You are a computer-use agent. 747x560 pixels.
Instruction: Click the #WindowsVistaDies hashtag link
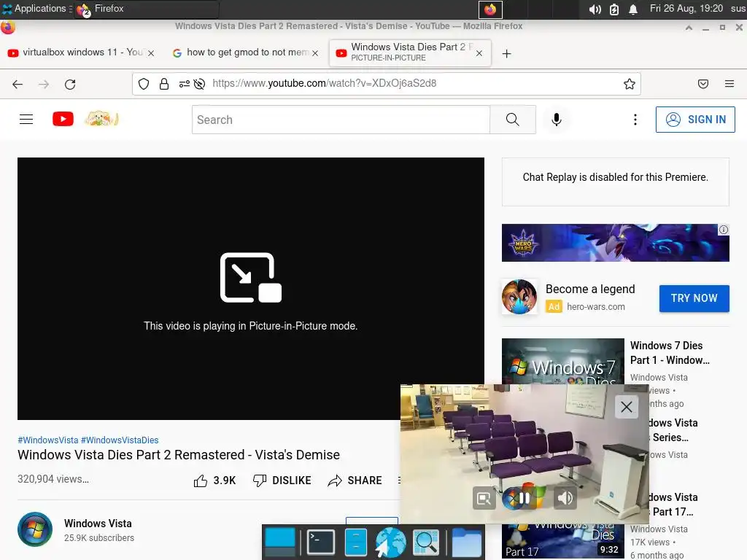(x=120, y=440)
